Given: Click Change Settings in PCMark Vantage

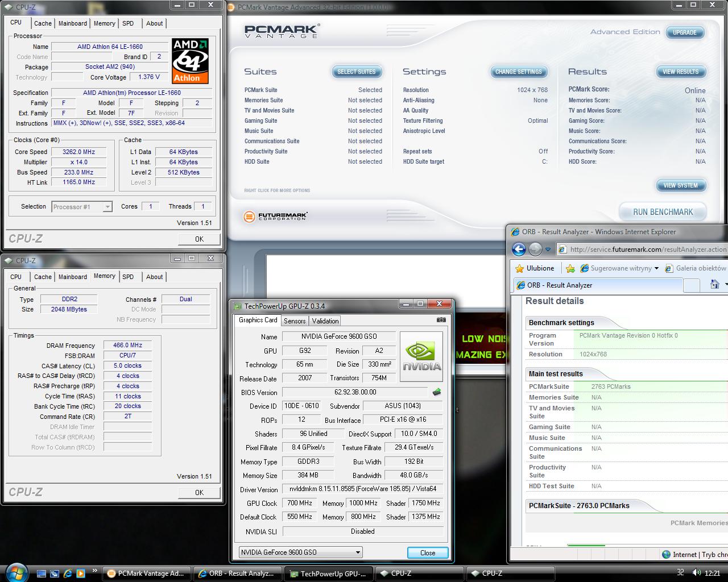Looking at the screenshot, I should (519, 72).
